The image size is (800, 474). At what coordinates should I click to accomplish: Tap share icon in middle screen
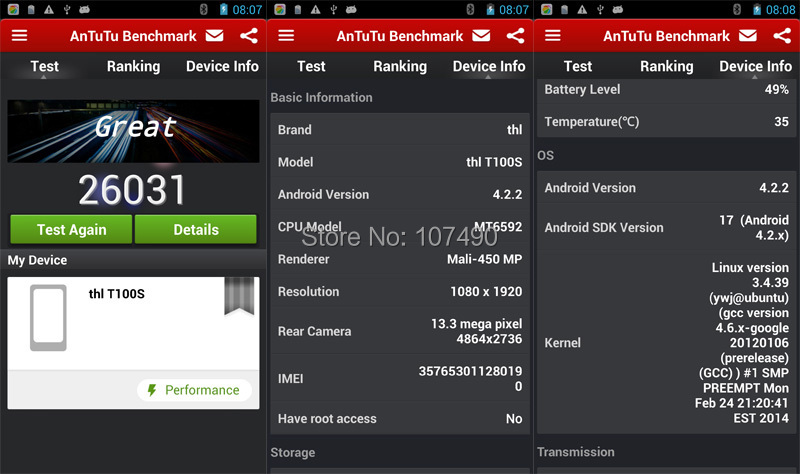[x=516, y=35]
